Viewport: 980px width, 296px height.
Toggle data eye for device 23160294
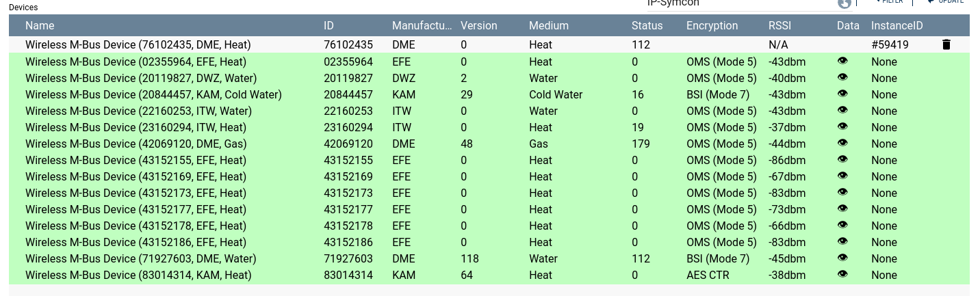point(842,126)
